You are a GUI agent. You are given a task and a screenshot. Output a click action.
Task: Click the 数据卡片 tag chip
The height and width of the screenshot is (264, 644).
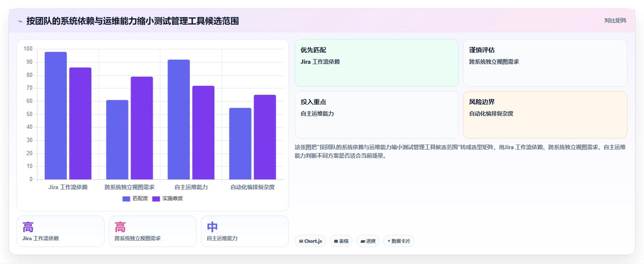coord(398,241)
